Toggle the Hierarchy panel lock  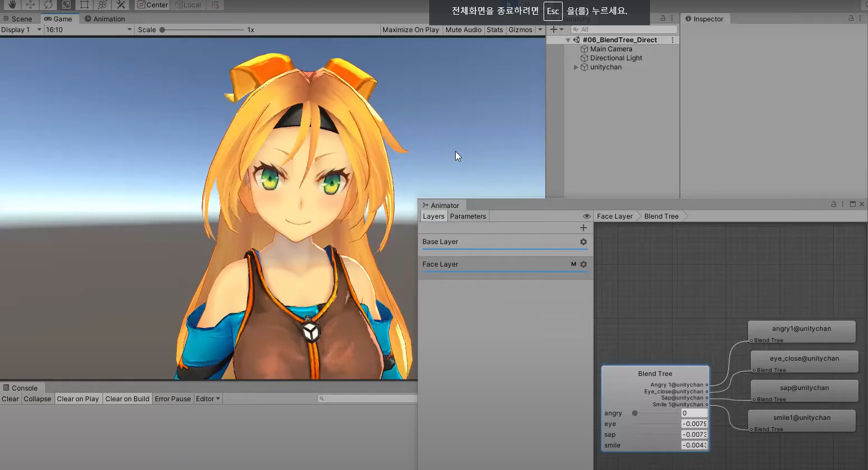point(663,19)
